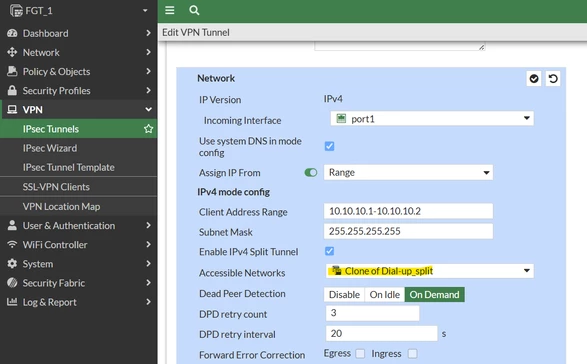Viewport: 587px width, 364px height.
Task: Expand the Security Fabric chevron
Action: point(149,283)
